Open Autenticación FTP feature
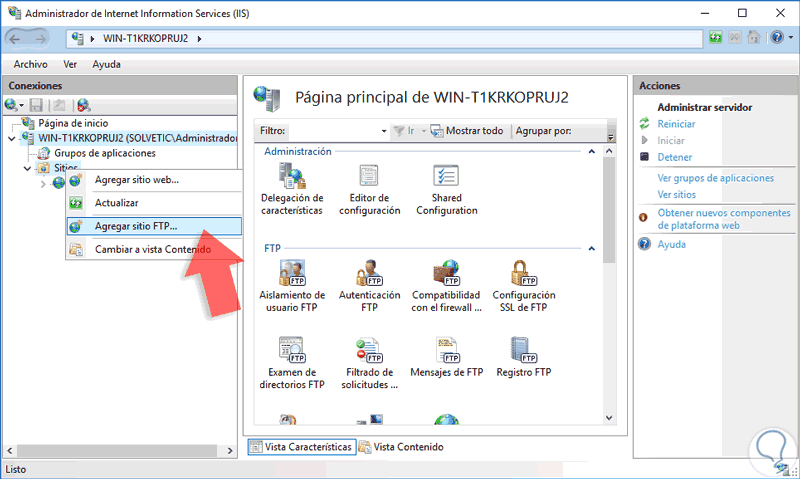Screen dimensions: 800x479 coord(369,286)
